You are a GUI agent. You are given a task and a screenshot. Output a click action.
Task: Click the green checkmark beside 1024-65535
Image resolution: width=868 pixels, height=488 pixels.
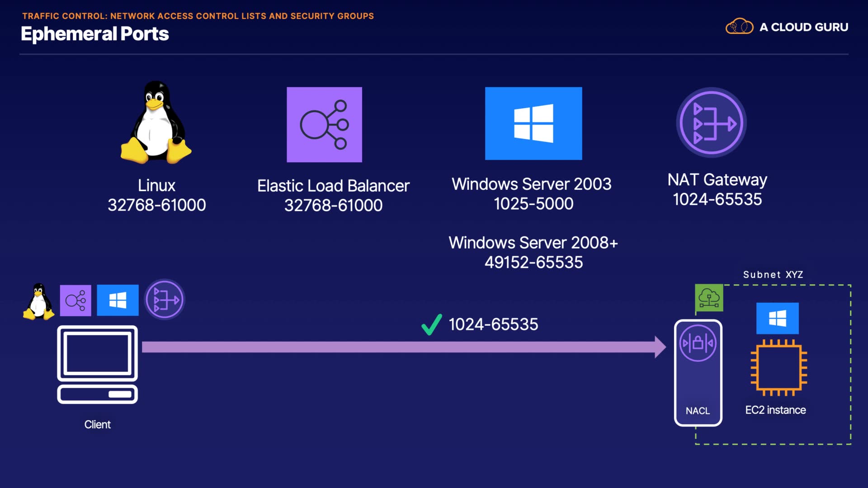point(431,324)
